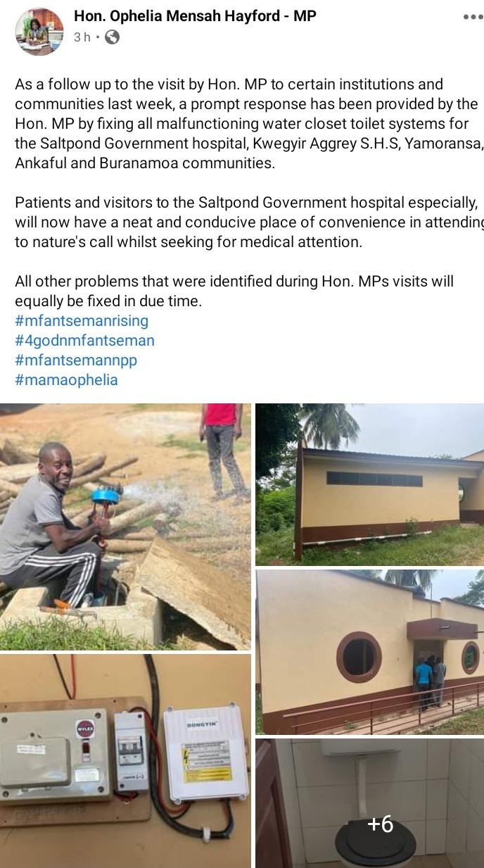The image size is (484, 868).
Task: Open Hon. Ophelia Mensah Hayford profile picture
Action: 39,31
